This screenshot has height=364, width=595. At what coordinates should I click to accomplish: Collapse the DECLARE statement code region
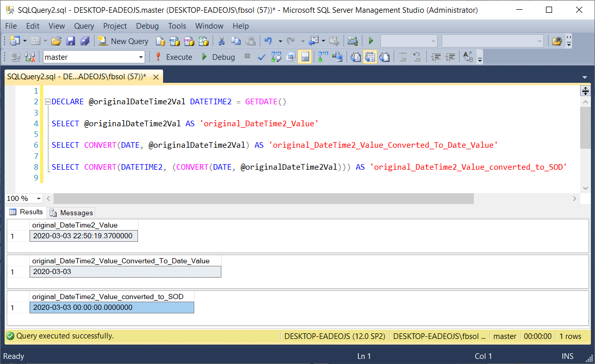point(47,101)
